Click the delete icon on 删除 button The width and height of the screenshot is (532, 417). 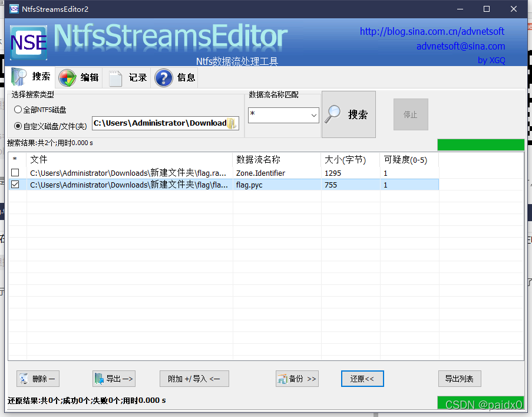24,379
